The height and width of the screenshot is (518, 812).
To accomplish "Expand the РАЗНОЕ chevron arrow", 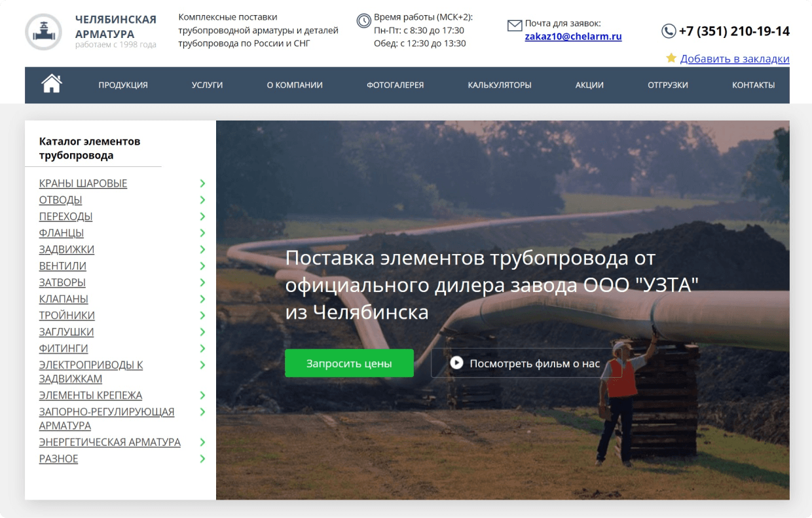I will pos(202,459).
